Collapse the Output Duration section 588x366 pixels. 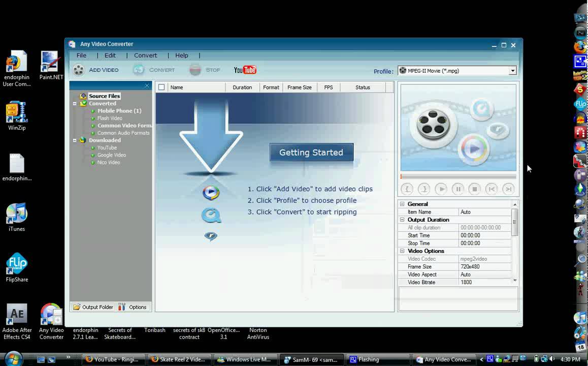[402, 220]
